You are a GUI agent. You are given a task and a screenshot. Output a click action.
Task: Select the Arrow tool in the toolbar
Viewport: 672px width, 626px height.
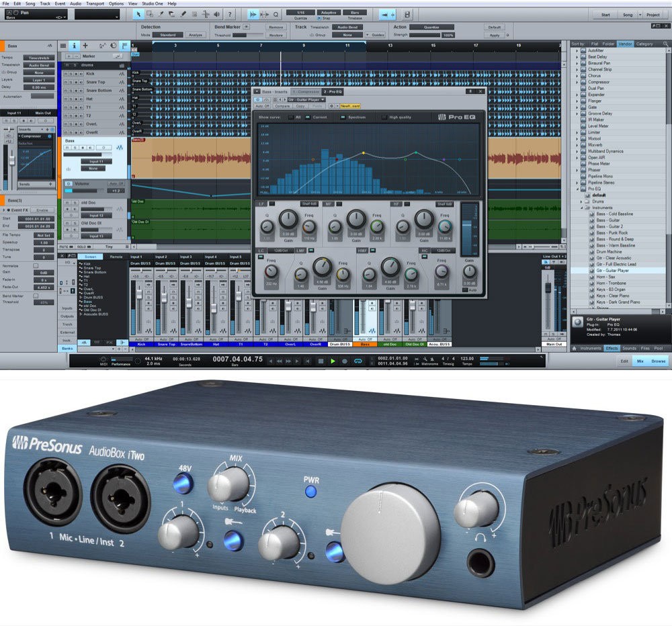click(x=138, y=14)
